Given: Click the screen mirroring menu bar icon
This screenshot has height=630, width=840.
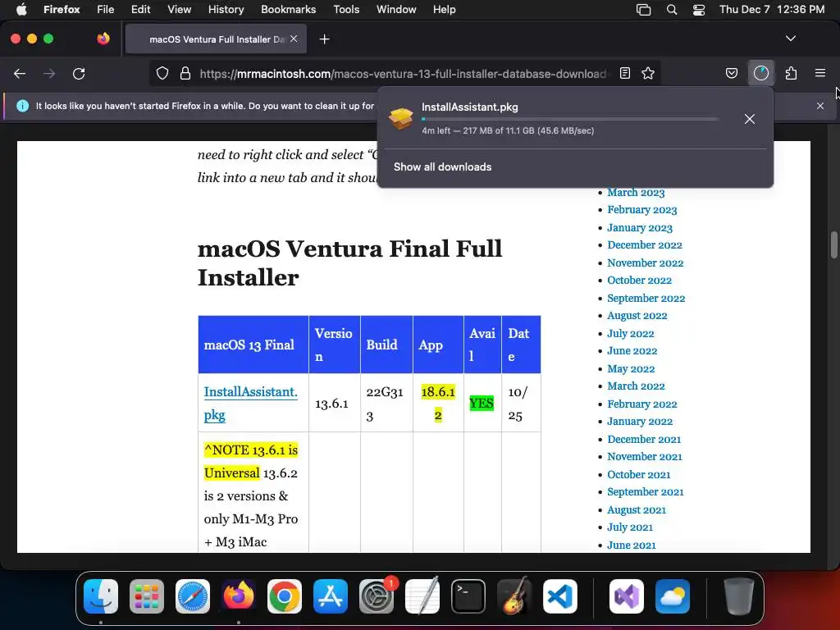Looking at the screenshot, I should (x=643, y=9).
